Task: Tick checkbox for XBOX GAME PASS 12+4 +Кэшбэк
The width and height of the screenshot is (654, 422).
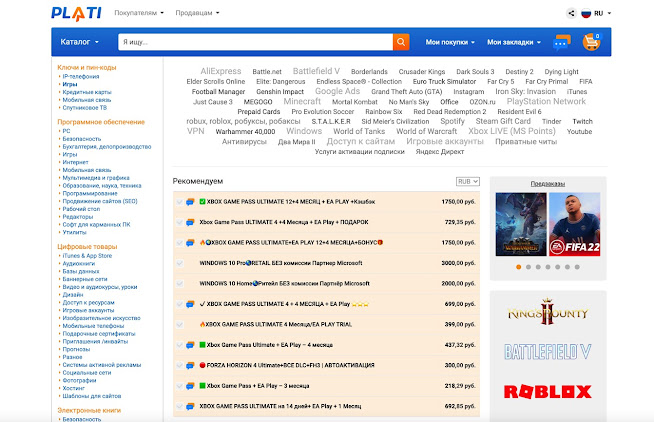Action: (179, 202)
